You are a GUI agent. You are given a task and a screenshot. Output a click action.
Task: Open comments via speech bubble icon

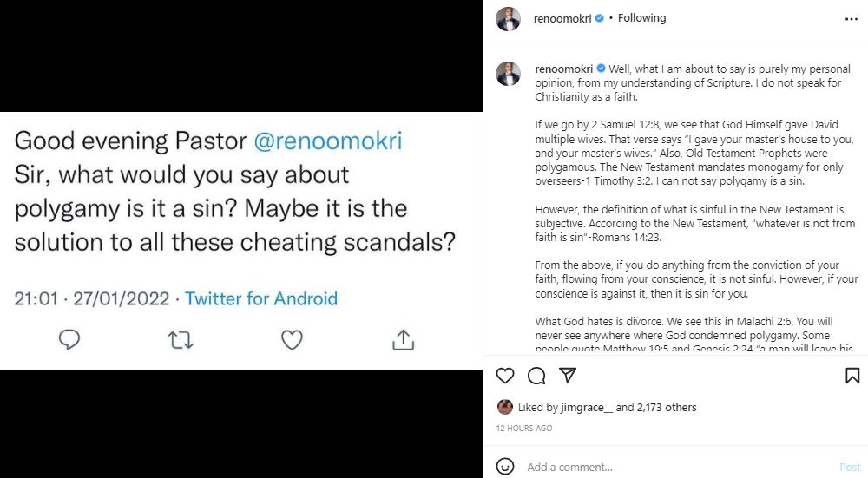536,376
